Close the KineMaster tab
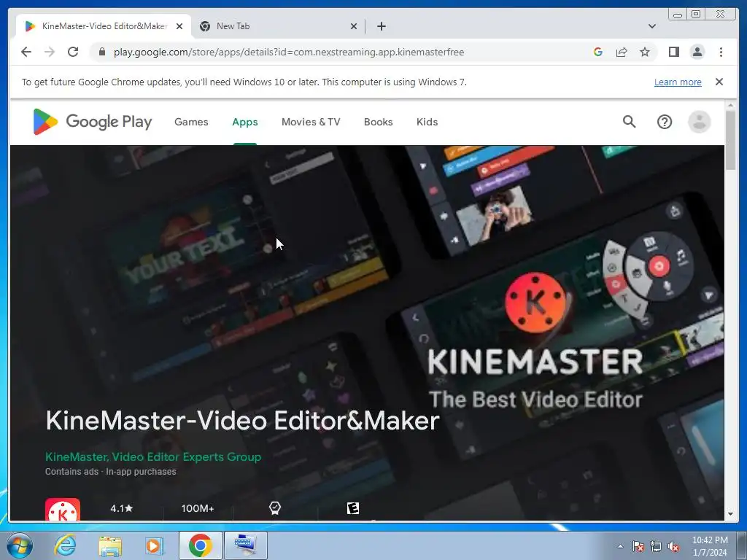 pos(179,26)
